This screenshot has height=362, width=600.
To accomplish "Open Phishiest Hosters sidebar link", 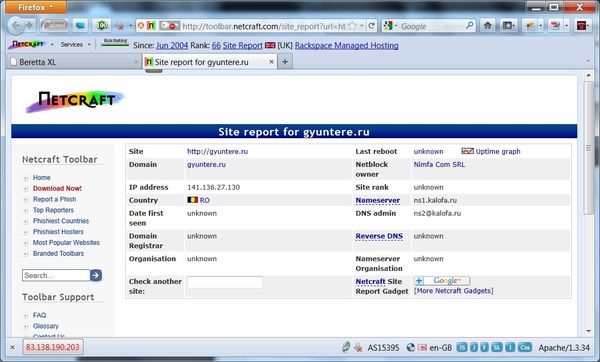I will (58, 232).
